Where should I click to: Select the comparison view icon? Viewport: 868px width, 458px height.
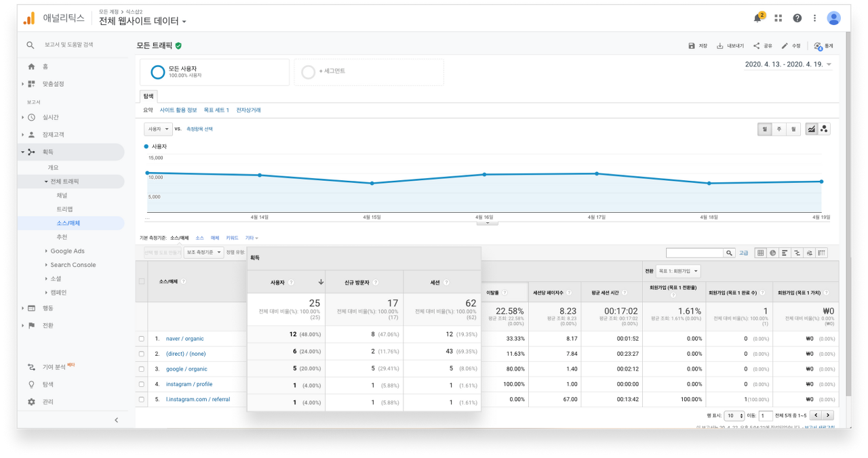797,253
